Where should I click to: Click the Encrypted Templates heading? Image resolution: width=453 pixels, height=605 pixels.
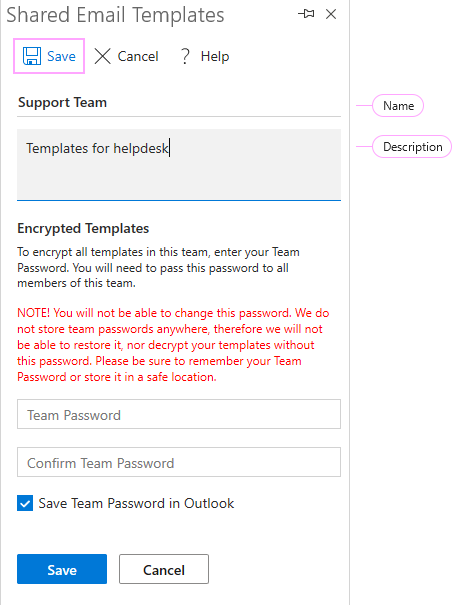83,228
